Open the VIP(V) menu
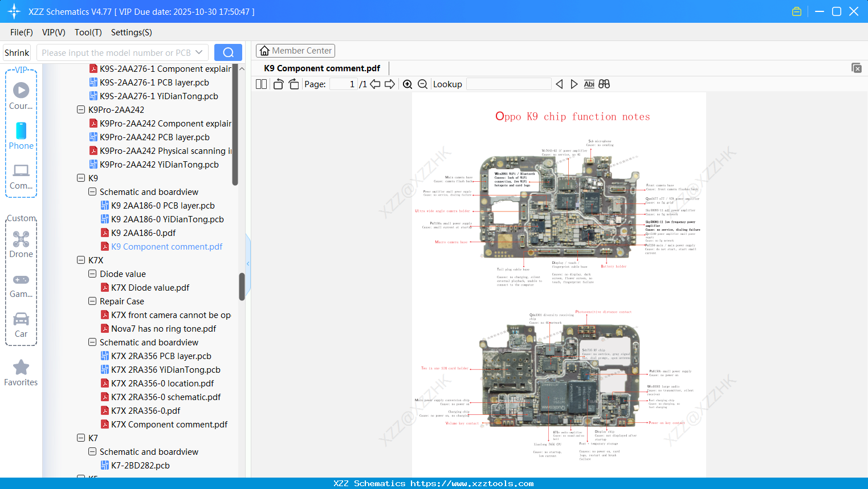The width and height of the screenshot is (868, 489). coord(54,32)
